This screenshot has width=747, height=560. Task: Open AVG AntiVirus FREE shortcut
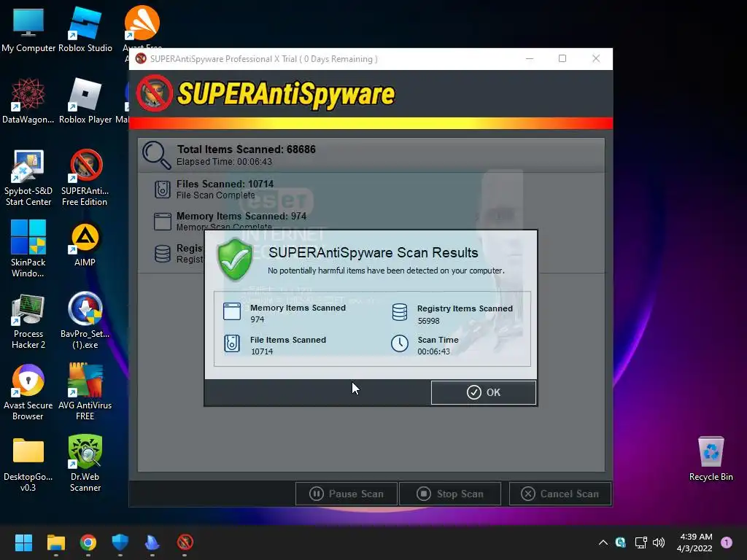[85, 392]
